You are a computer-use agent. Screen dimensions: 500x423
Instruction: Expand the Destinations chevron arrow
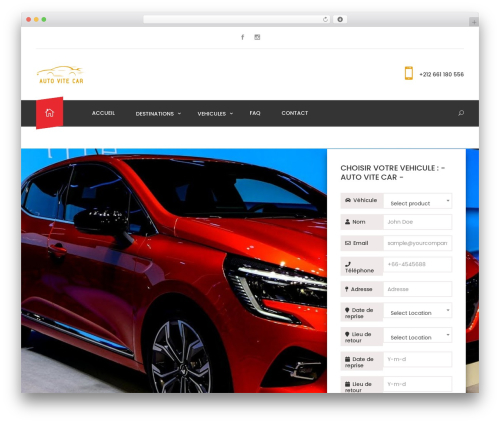pyautogui.click(x=179, y=114)
